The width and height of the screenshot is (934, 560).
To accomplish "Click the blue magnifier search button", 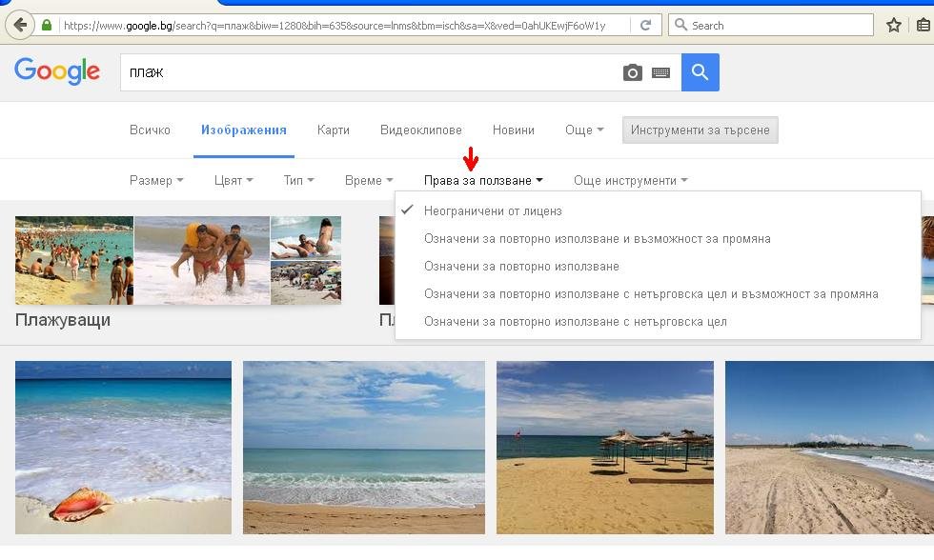I will [700, 72].
